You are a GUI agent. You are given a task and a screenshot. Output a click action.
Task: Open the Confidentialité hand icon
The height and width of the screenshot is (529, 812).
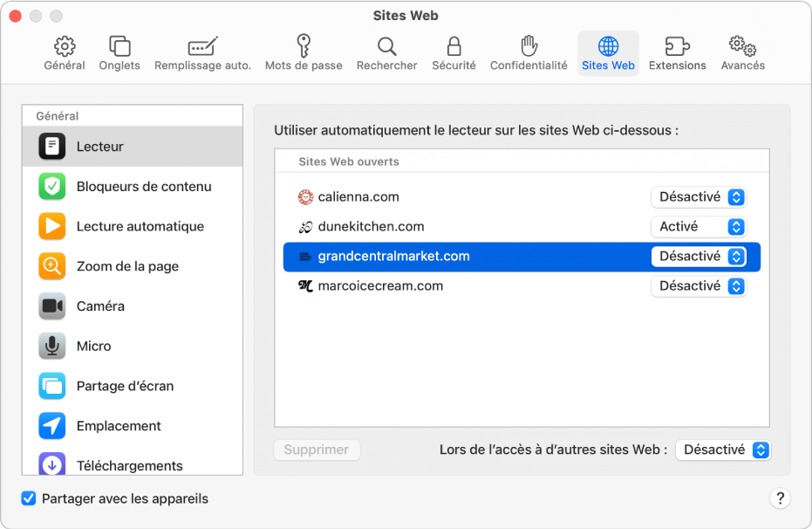coord(529,46)
